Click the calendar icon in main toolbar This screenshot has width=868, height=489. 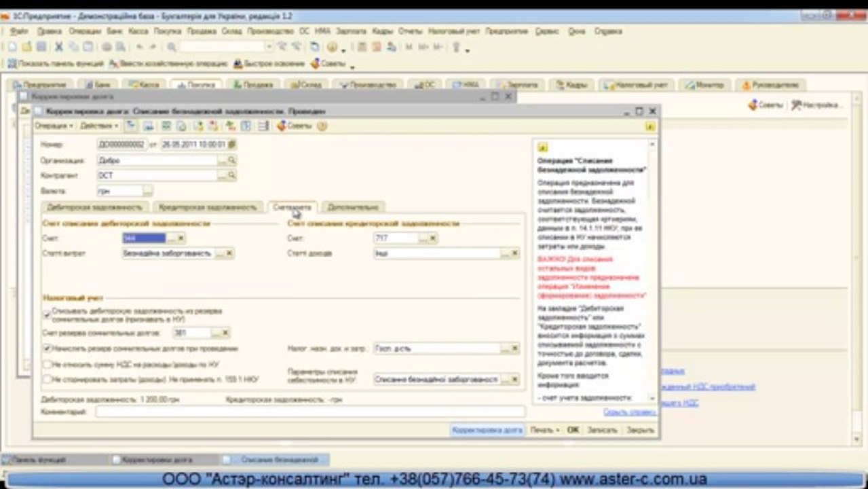pos(377,47)
